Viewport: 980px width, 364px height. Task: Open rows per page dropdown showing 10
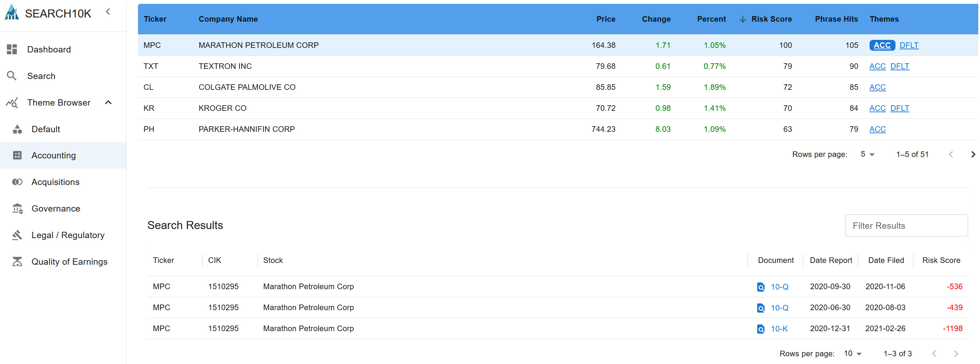[x=852, y=354]
